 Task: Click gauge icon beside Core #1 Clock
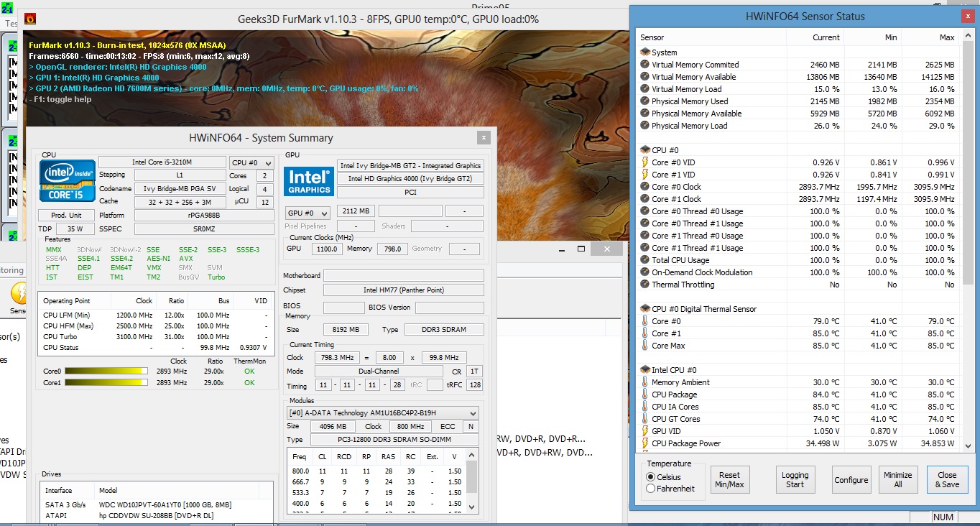(x=645, y=199)
